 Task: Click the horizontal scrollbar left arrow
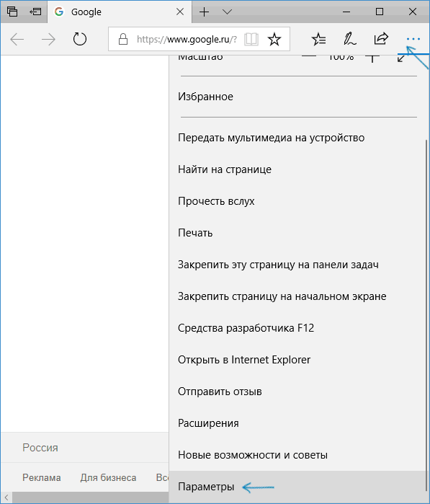tap(6, 498)
